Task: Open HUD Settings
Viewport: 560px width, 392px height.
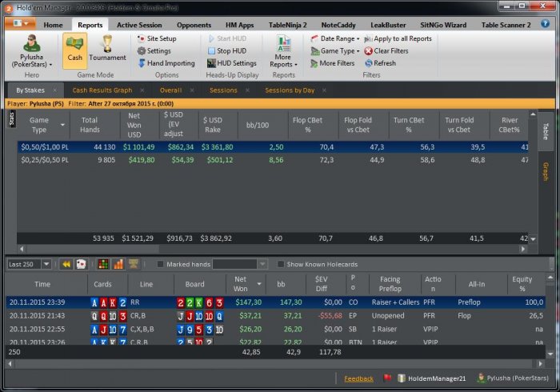Action: tap(232, 63)
